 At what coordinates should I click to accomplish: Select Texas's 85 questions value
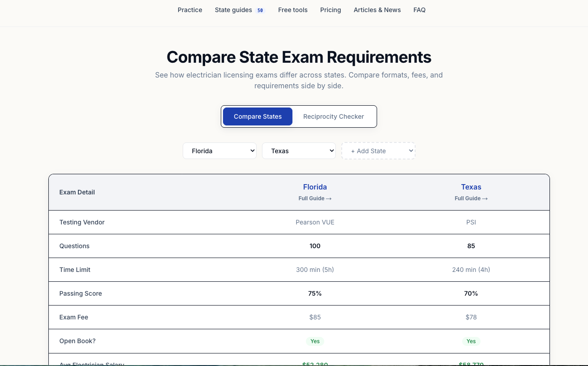(x=471, y=246)
